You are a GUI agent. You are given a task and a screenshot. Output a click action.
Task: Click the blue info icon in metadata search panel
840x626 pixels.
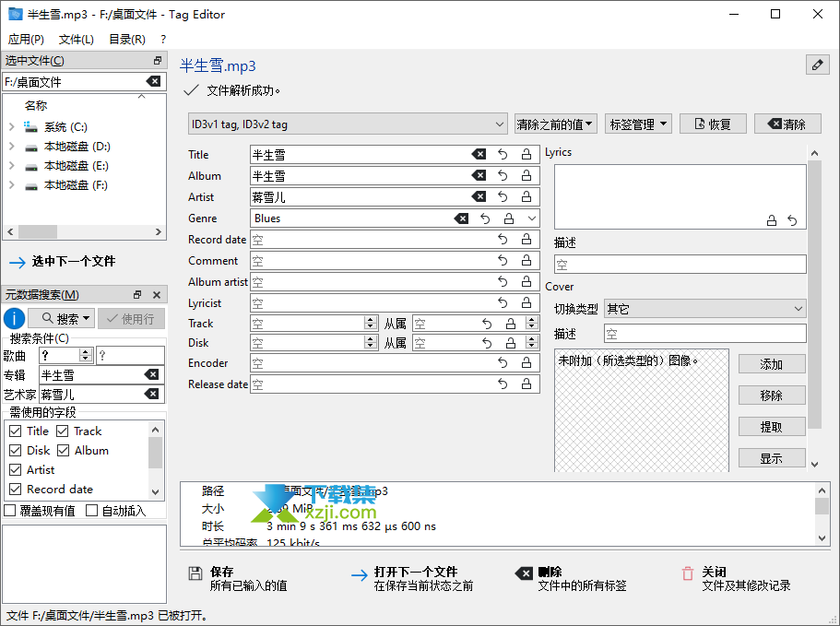[13, 318]
